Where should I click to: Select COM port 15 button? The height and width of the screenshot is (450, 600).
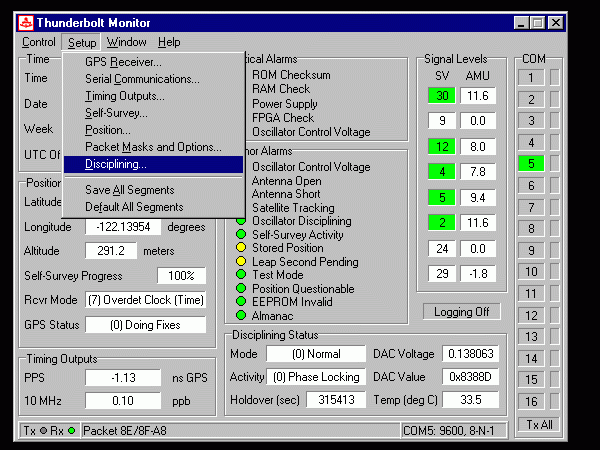click(x=531, y=380)
